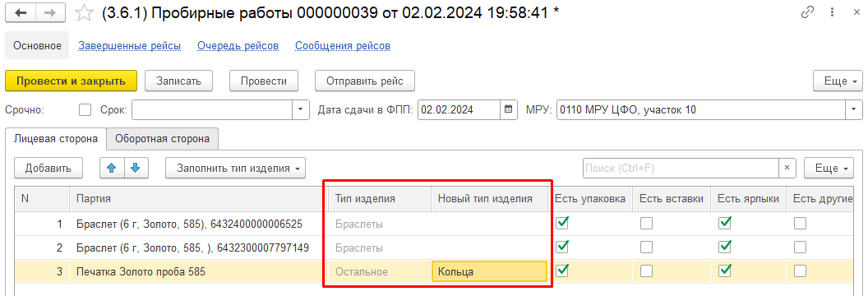Go forward with the right arrow button

(x=50, y=13)
